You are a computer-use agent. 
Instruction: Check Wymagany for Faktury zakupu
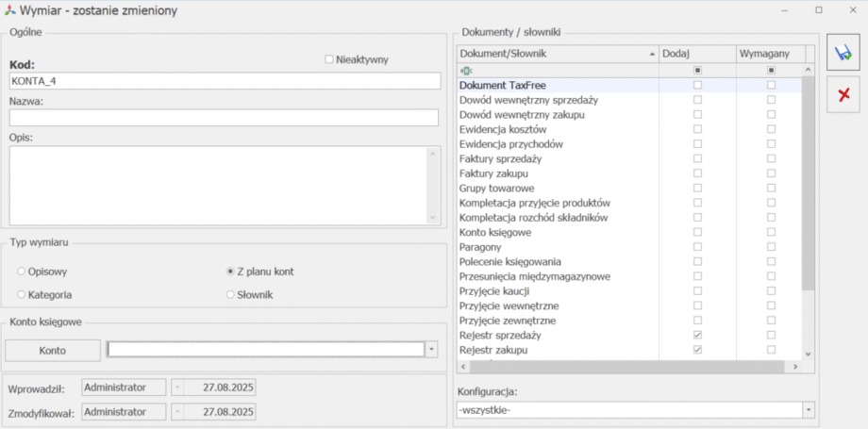coord(771,173)
